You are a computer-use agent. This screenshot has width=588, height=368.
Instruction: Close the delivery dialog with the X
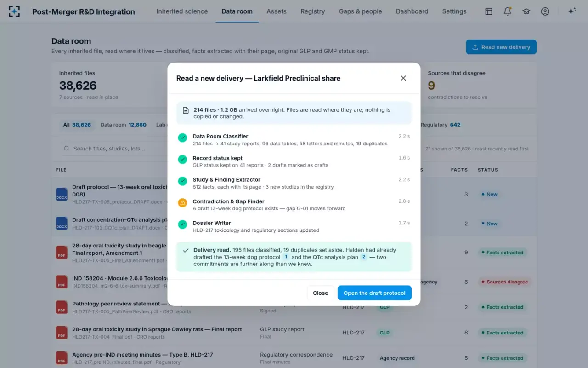coord(403,78)
